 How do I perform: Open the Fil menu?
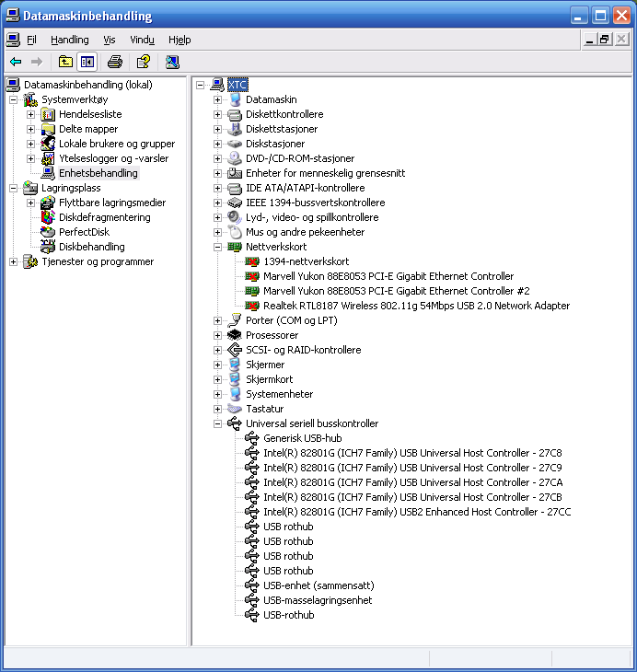31,40
